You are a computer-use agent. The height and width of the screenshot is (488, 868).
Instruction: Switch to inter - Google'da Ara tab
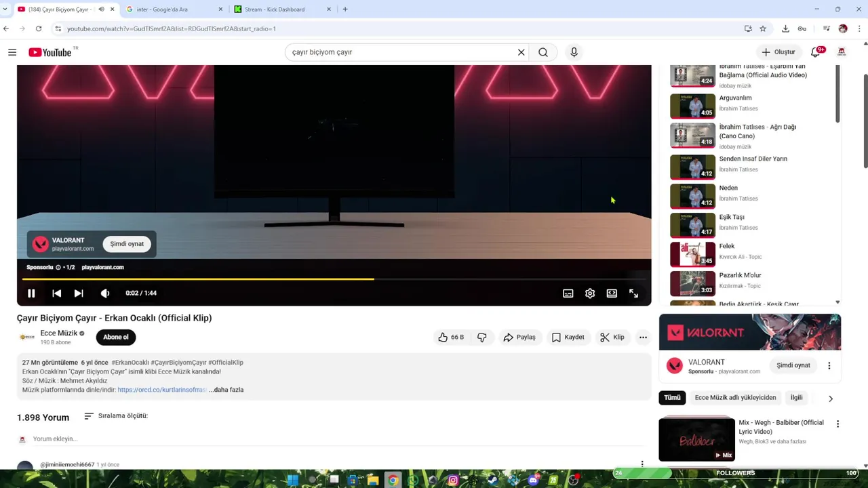coord(174,9)
